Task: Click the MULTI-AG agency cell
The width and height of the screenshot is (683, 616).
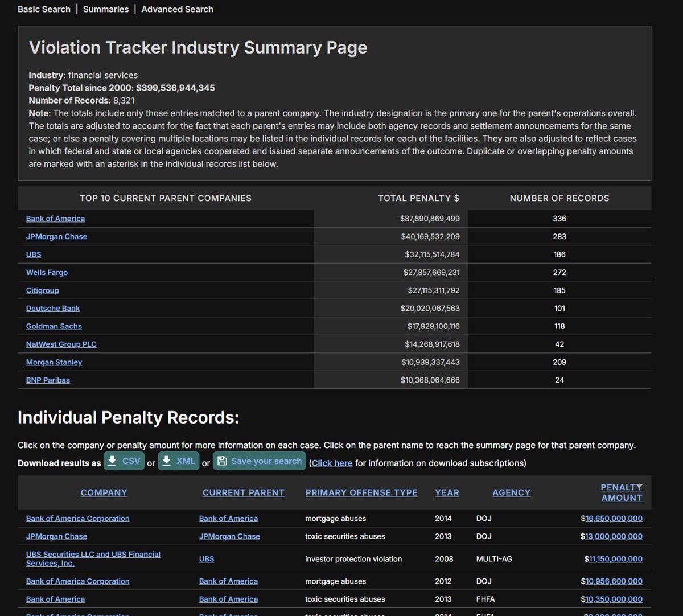Action: [494, 559]
